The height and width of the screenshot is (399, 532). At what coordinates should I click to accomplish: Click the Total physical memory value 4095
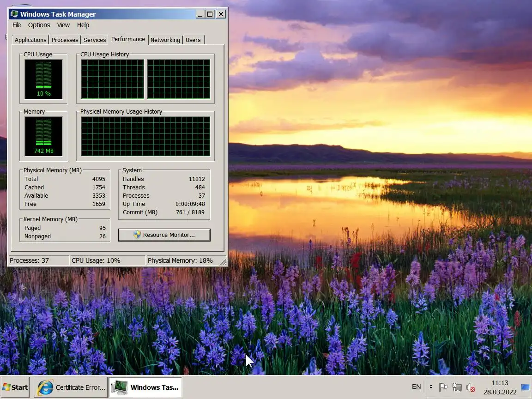[98, 179]
